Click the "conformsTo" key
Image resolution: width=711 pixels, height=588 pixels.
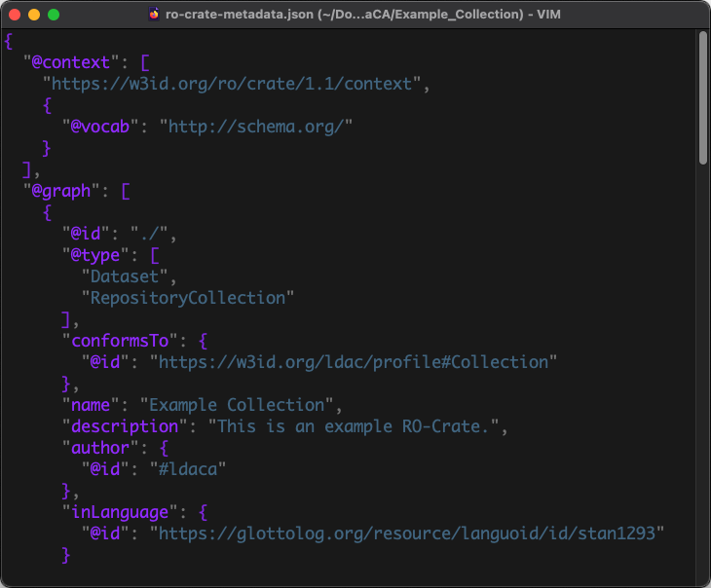tap(120, 341)
